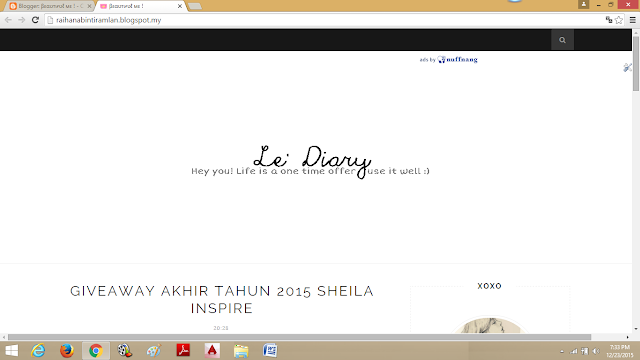This screenshot has height=360, width=640.
Task: Reload the current page
Action: (36, 20)
